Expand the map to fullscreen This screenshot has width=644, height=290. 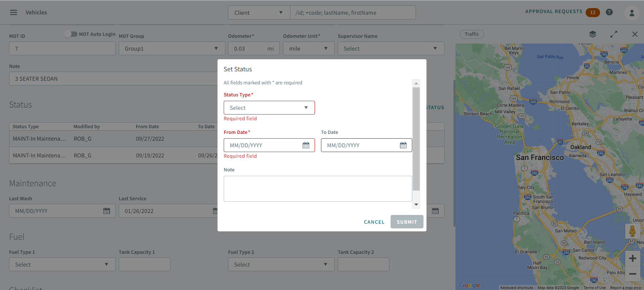tap(614, 34)
